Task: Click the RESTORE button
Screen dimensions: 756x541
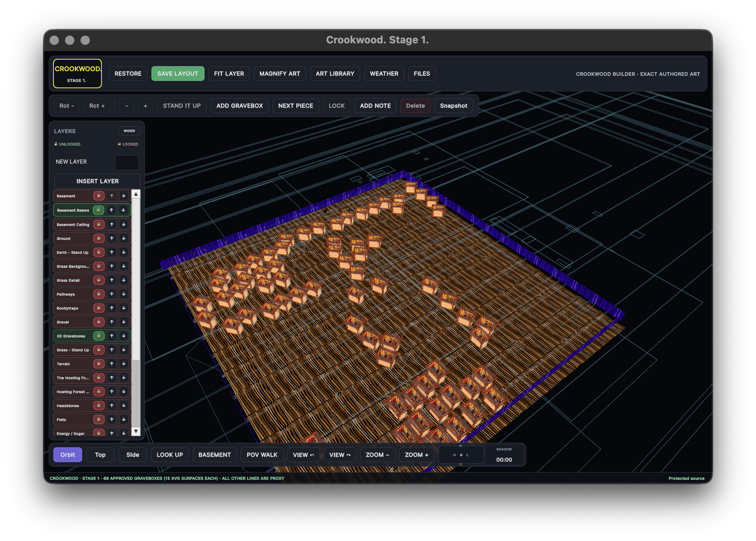Action: coord(128,74)
